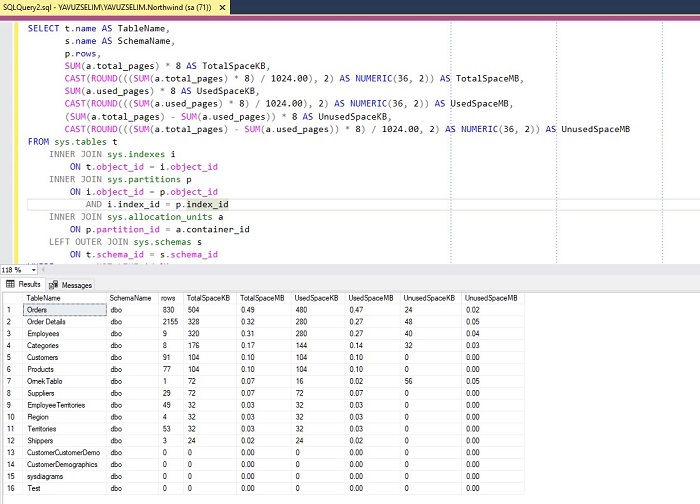Click dbo schema cell in Orders row
The image size is (700, 504).
pos(133,310)
